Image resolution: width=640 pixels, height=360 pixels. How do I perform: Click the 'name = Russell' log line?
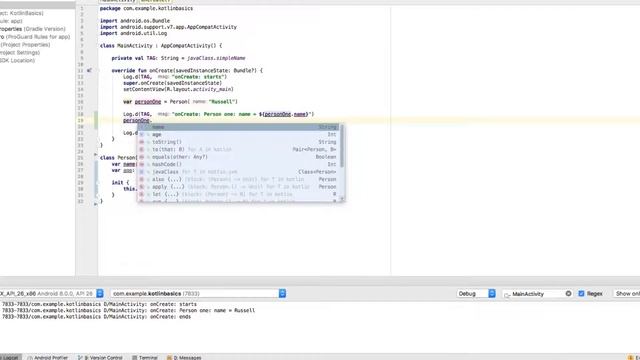coord(129,310)
